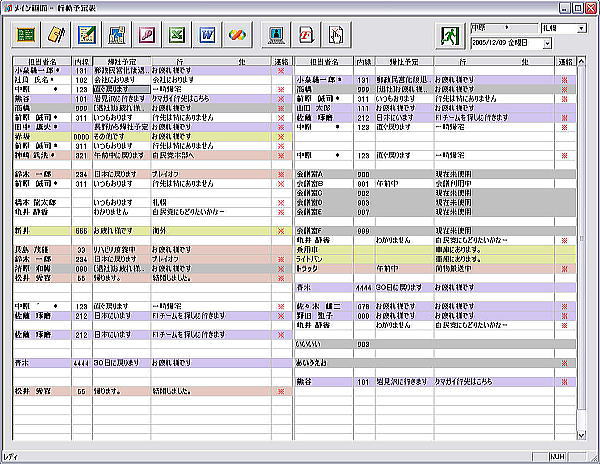Click the multicolored rings icon
The width and height of the screenshot is (600, 464).
click(237, 35)
